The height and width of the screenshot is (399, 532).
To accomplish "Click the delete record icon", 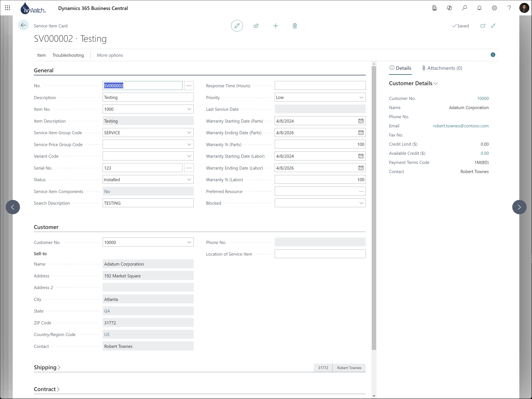I will click(x=294, y=26).
